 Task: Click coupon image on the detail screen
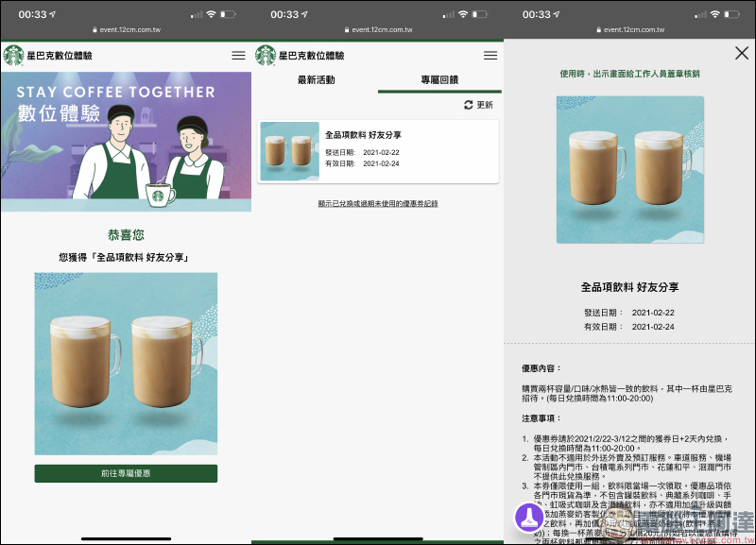[x=630, y=170]
